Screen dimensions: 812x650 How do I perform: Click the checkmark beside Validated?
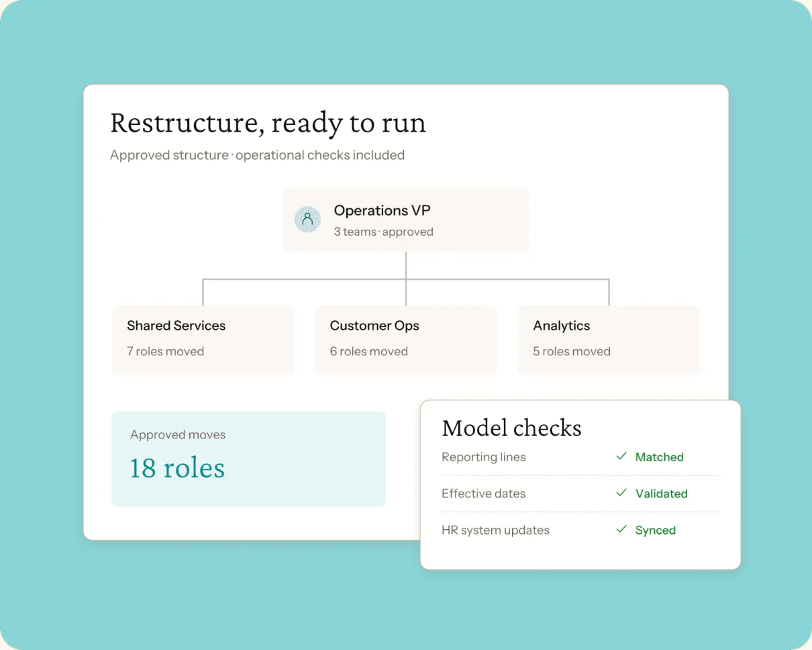[621, 493]
